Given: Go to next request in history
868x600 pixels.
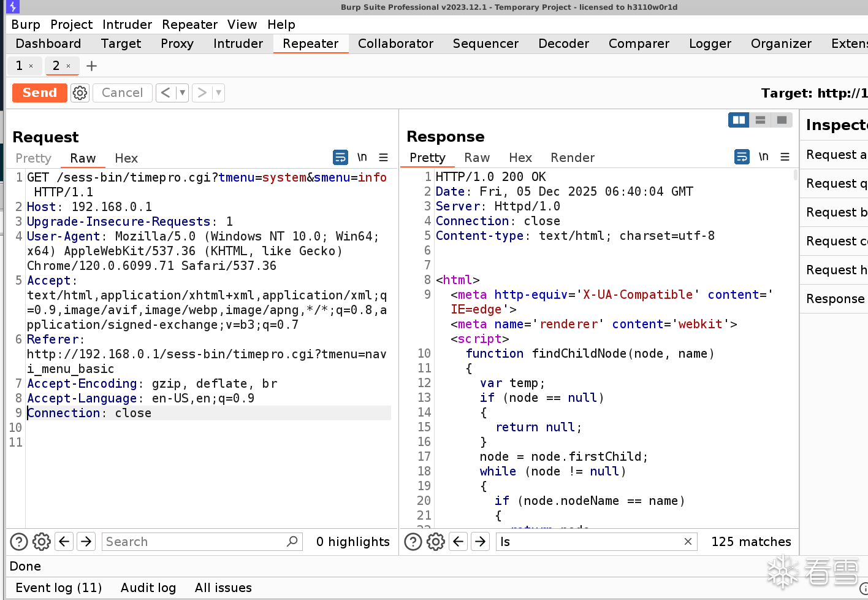Looking at the screenshot, I should point(202,93).
